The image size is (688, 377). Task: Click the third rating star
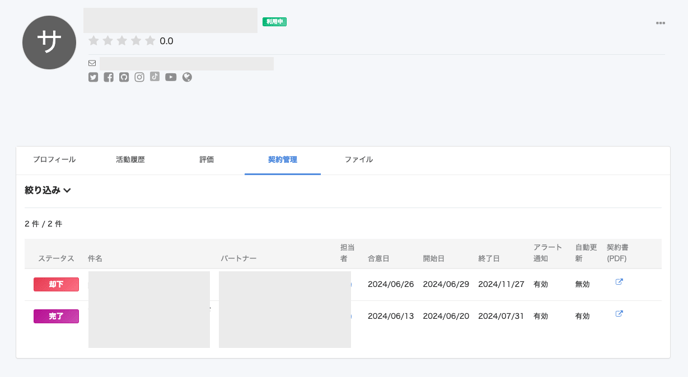[122, 41]
